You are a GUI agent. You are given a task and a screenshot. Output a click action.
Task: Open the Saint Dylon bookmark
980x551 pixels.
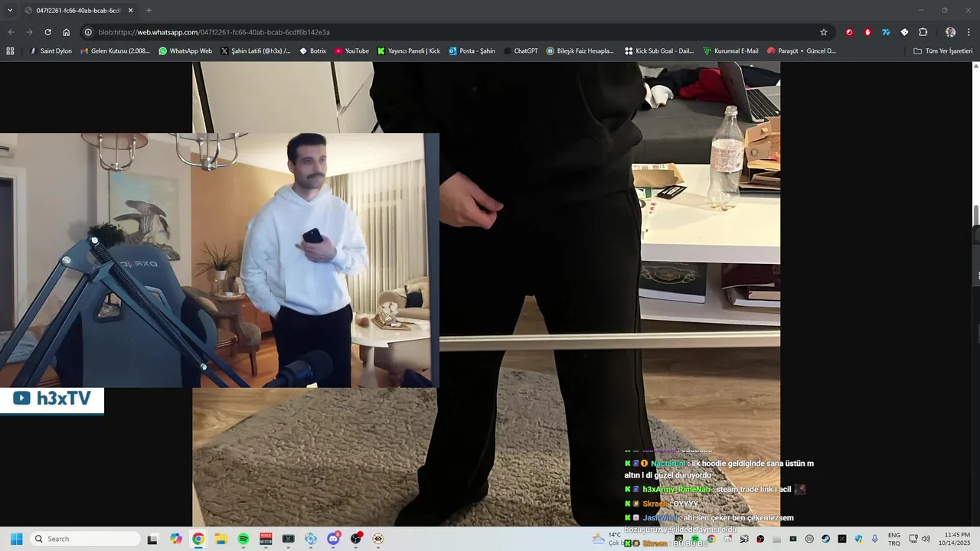click(51, 51)
